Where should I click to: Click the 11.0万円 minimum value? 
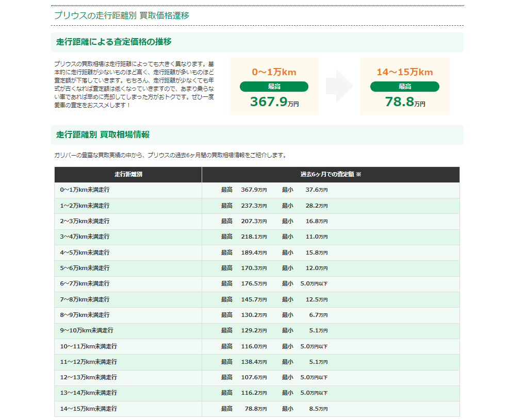click(317, 237)
